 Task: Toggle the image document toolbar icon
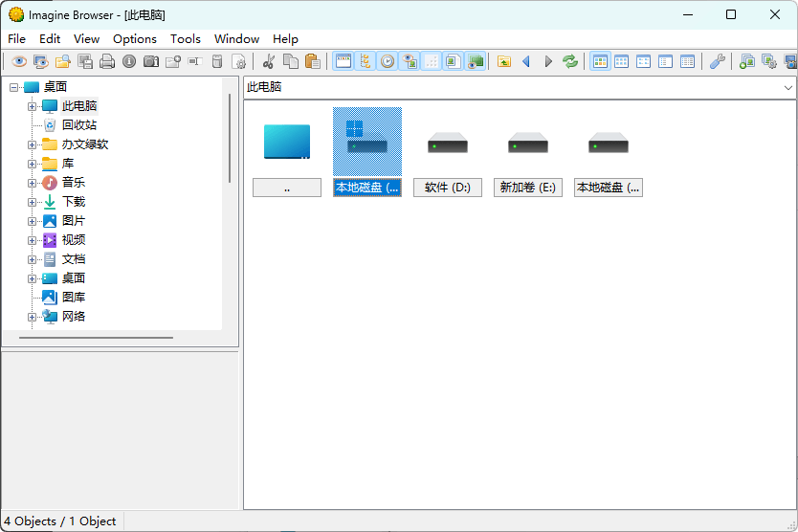tap(453, 61)
